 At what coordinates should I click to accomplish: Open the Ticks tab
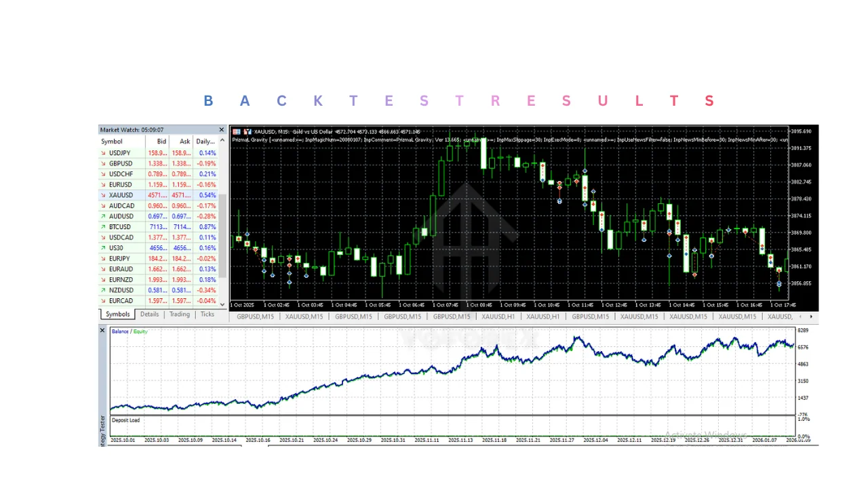point(207,314)
